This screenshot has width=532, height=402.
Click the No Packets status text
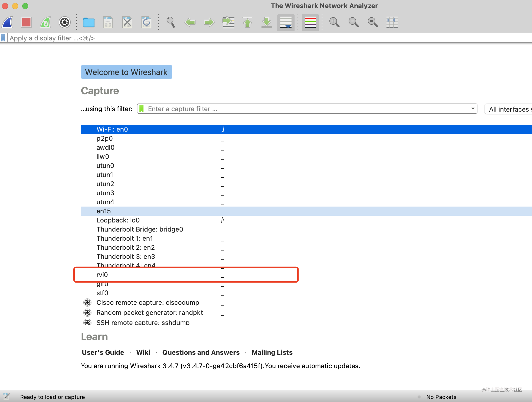pos(441,397)
